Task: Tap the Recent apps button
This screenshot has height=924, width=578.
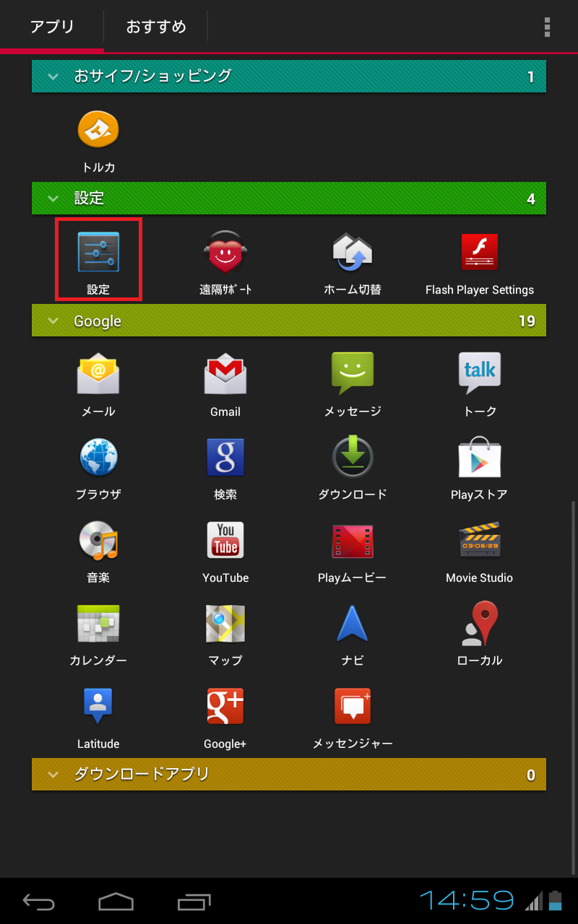Action: pyautogui.click(x=193, y=901)
